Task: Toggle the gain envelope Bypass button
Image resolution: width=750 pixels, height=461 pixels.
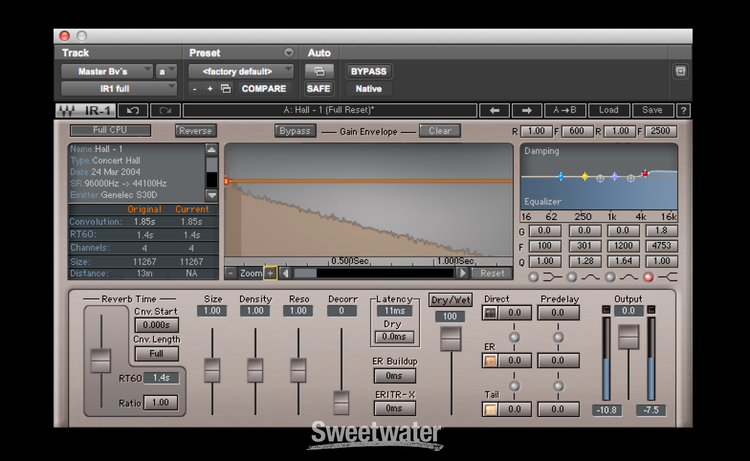Action: (x=295, y=131)
